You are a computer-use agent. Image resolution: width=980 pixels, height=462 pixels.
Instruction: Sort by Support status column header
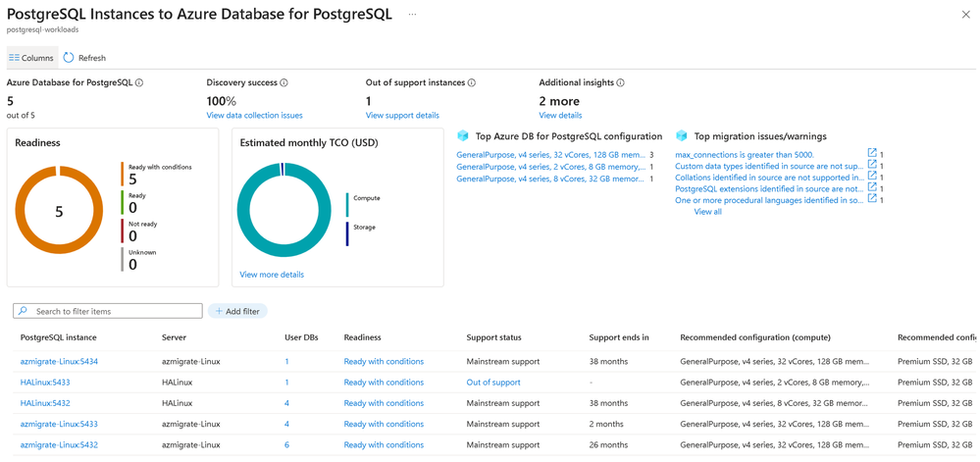coord(493,337)
